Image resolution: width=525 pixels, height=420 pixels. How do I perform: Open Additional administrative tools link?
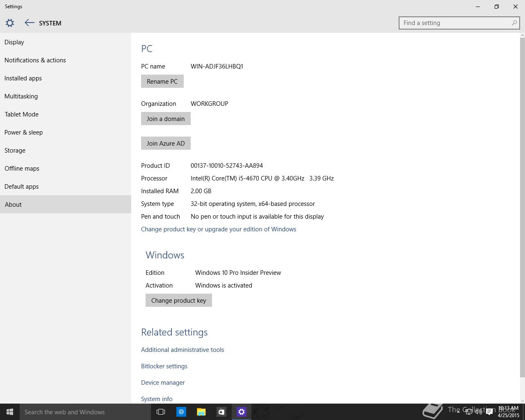pos(183,350)
